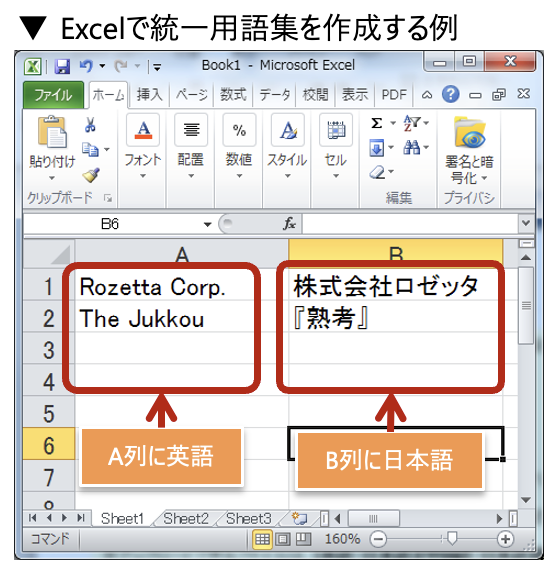Expand the formula bar chevron
Viewport: 559px width, 574px height.
(526, 223)
